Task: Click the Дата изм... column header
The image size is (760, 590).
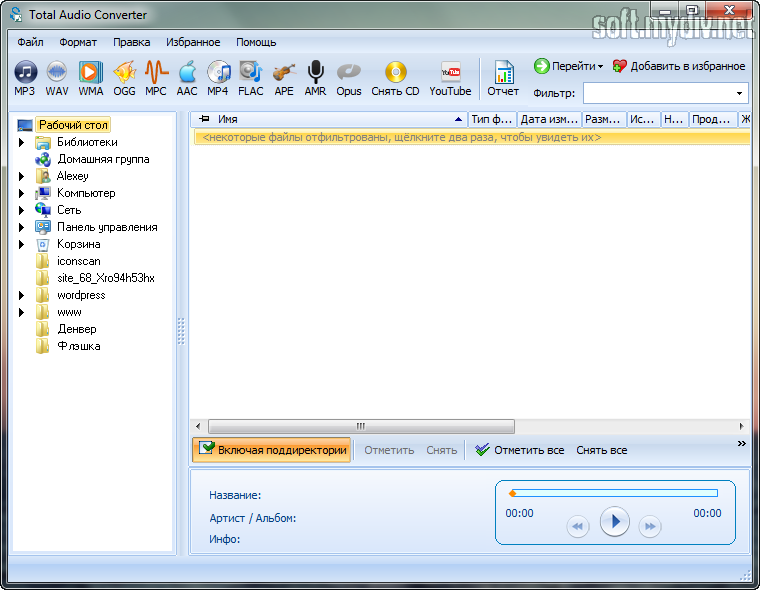Action: tap(549, 119)
